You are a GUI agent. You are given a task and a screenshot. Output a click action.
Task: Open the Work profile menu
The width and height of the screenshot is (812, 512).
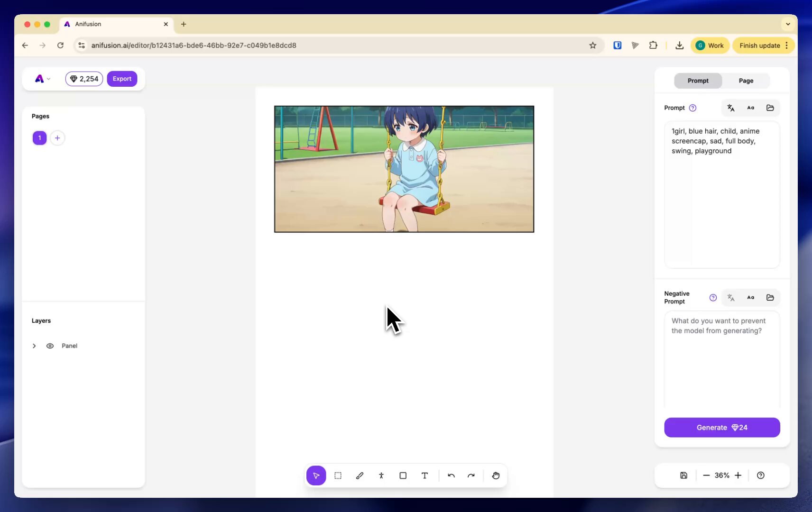tap(710, 46)
